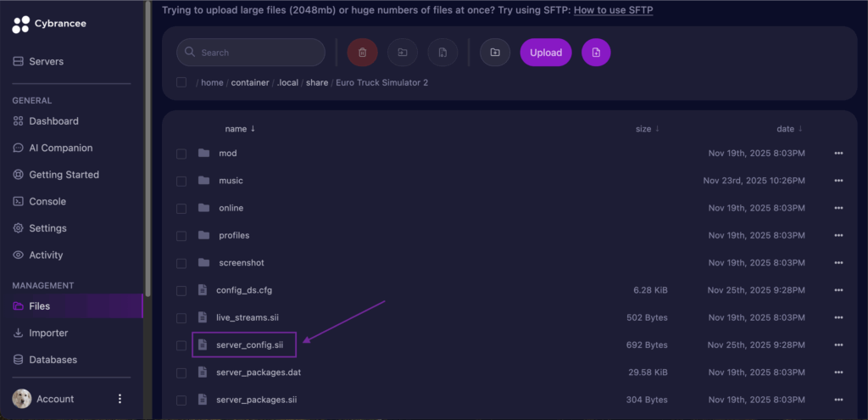The image size is (868, 420).
Task: Open the config_ds.cfg file
Action: (244, 290)
